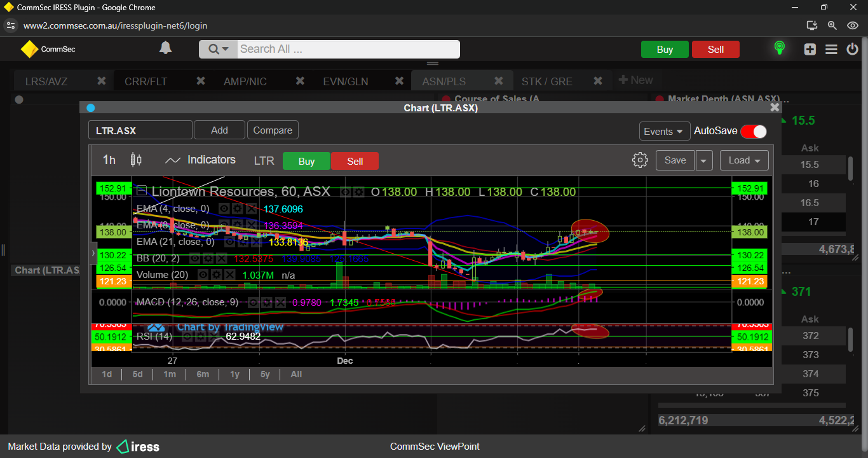868x458 pixels.
Task: Click the Compare button
Action: (273, 130)
